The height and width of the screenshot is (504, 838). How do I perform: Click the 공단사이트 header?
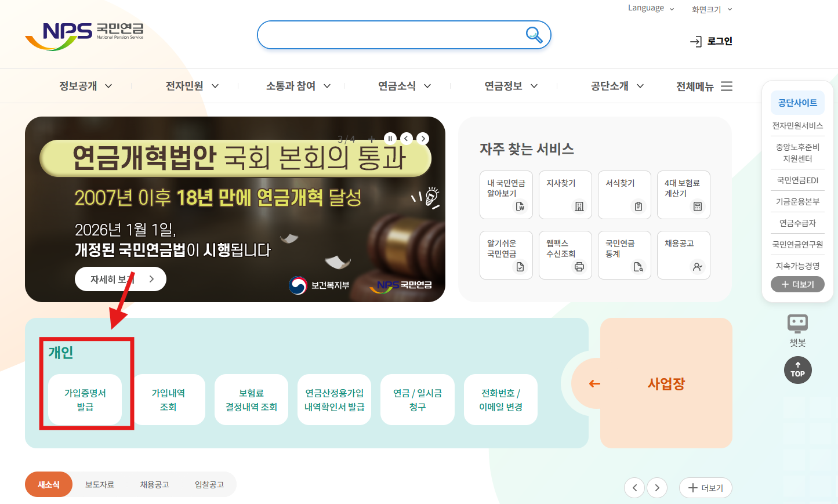(x=797, y=103)
